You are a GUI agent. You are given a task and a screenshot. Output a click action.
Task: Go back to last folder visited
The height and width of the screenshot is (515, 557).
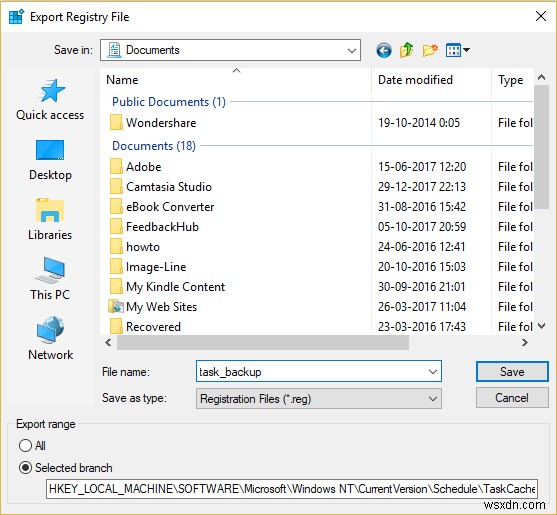(384, 50)
